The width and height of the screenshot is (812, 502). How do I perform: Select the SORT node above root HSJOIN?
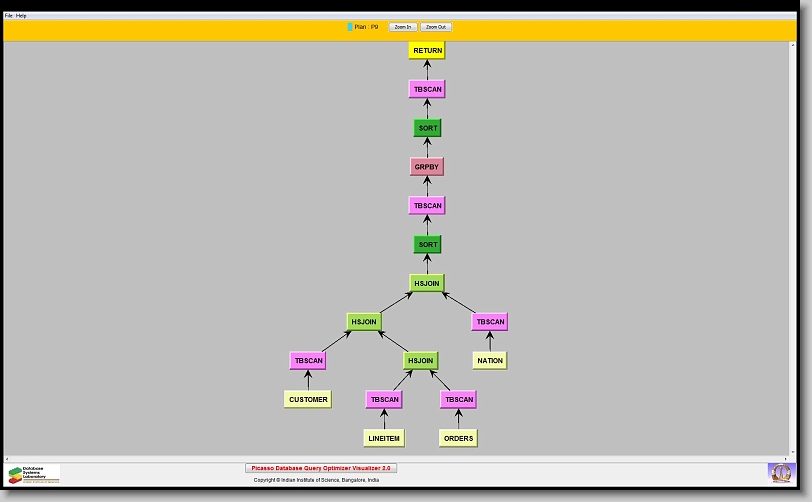click(x=427, y=244)
